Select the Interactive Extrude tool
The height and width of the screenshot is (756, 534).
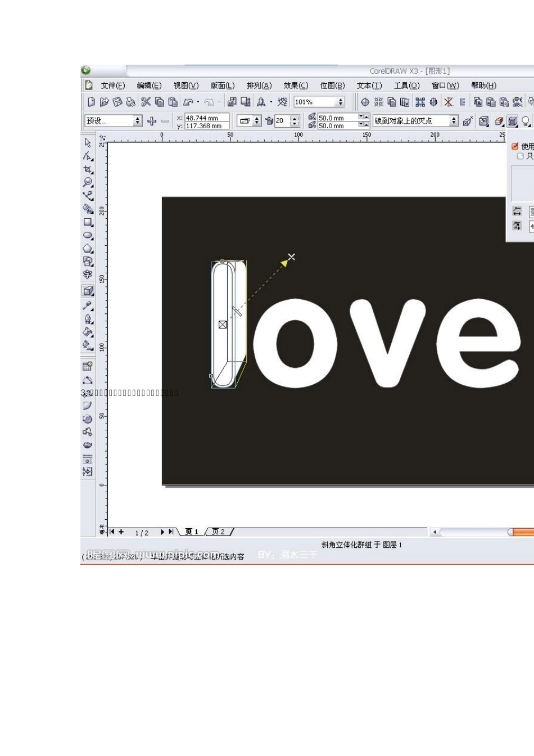coord(88,290)
